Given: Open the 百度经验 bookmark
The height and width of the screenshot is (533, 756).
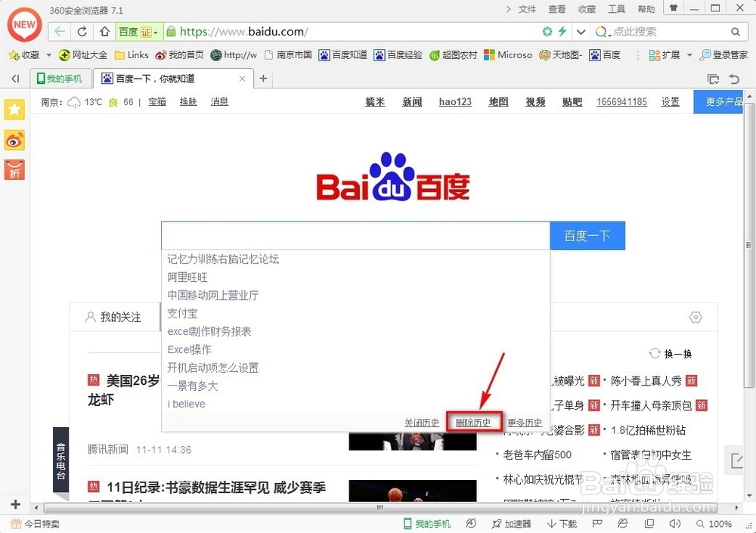Looking at the screenshot, I should (x=398, y=55).
